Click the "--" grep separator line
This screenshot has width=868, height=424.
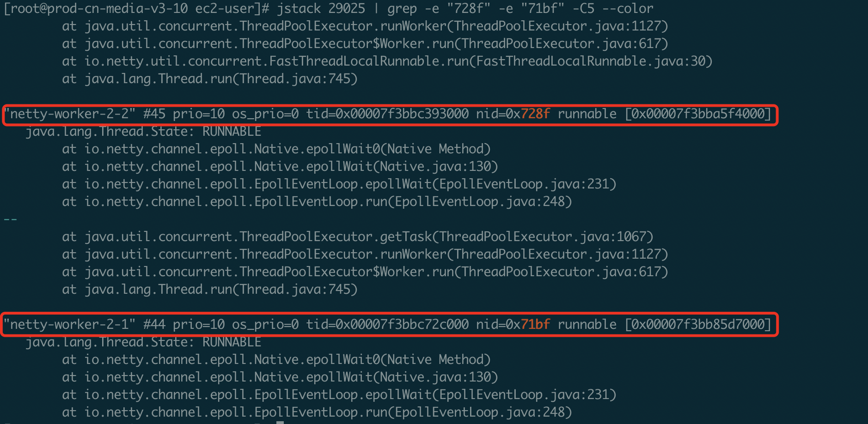10,219
